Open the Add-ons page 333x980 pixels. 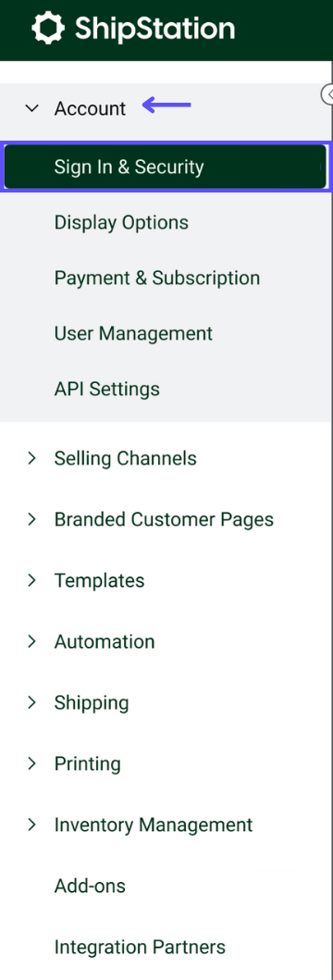click(90, 886)
